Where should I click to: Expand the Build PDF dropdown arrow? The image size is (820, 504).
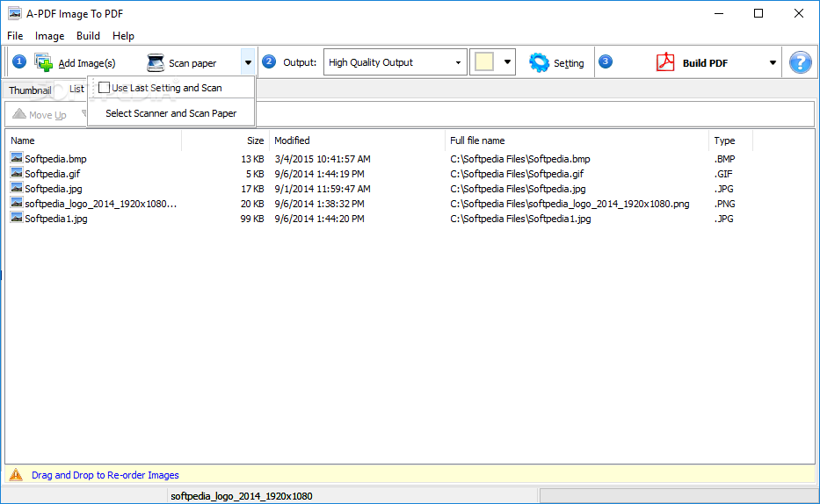click(773, 62)
